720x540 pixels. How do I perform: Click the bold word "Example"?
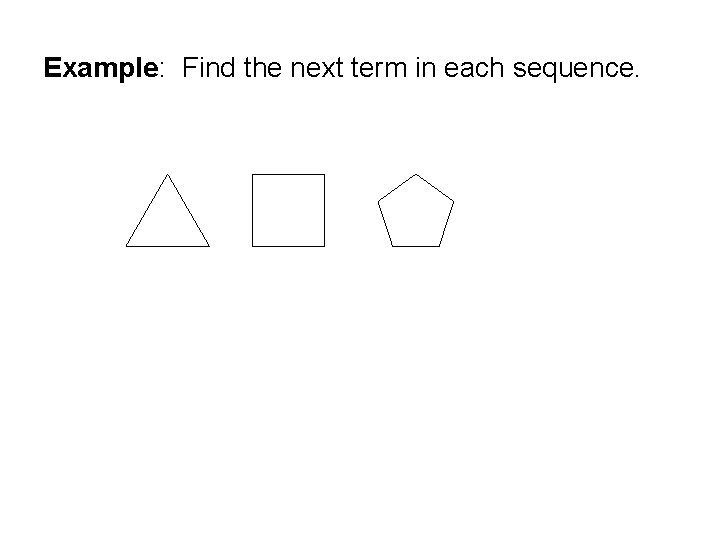[x=101, y=68]
